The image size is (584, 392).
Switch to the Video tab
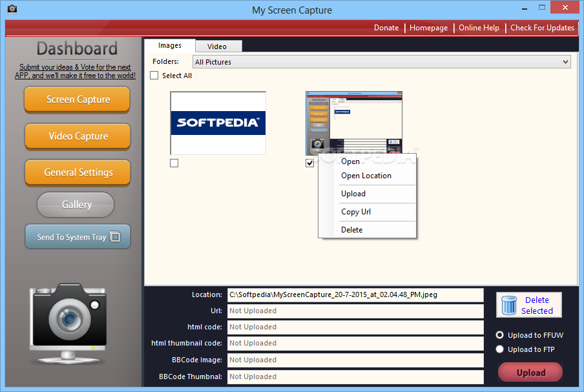point(218,46)
